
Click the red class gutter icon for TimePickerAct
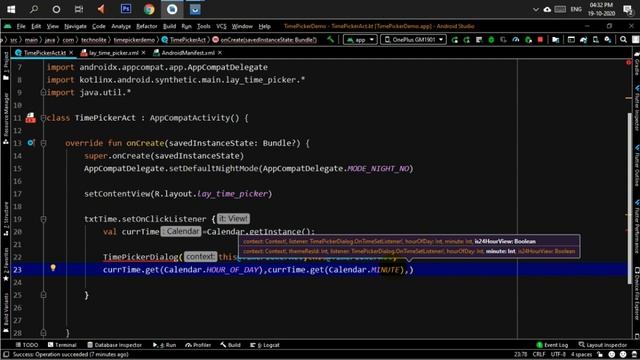(x=30, y=118)
